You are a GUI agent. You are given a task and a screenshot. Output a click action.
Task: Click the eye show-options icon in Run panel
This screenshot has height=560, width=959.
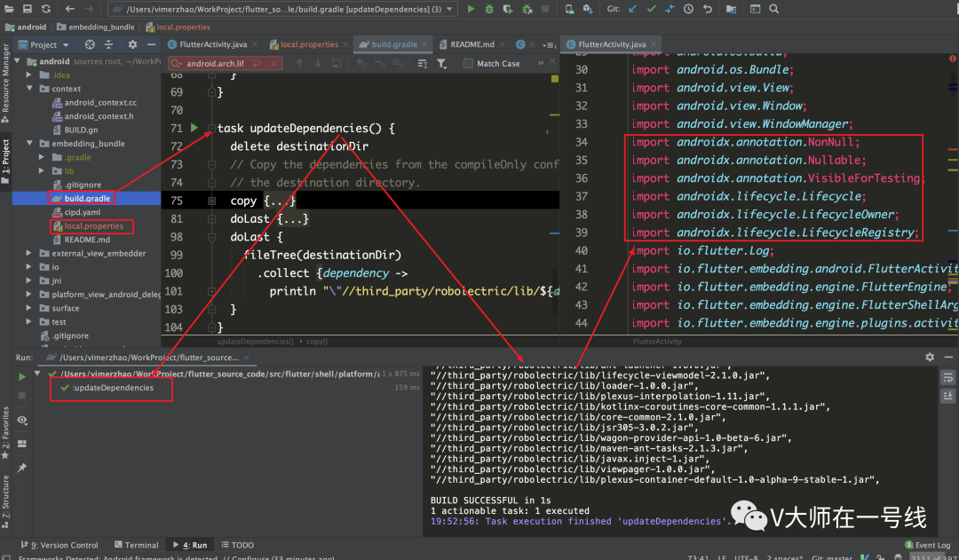(22, 420)
